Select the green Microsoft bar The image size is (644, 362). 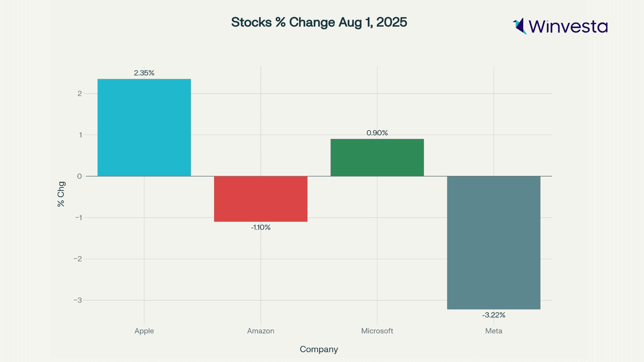(x=377, y=157)
